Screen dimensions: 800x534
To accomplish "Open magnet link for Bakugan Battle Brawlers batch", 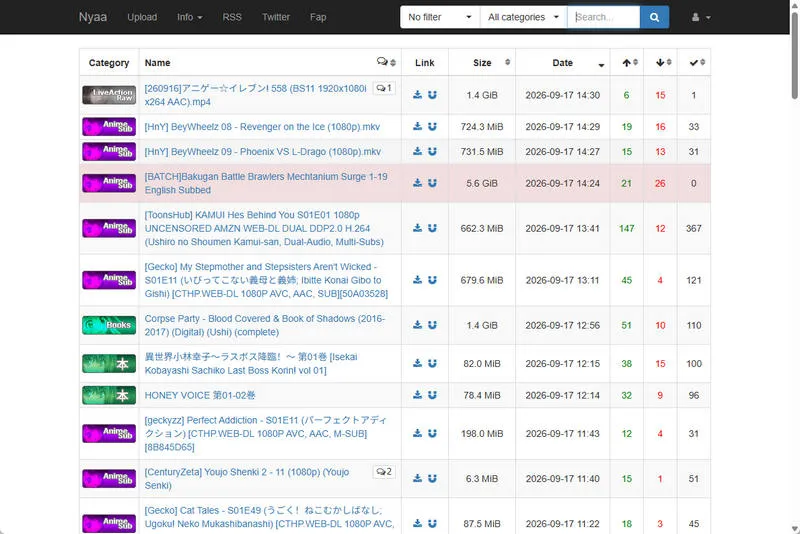I will [x=432, y=183].
